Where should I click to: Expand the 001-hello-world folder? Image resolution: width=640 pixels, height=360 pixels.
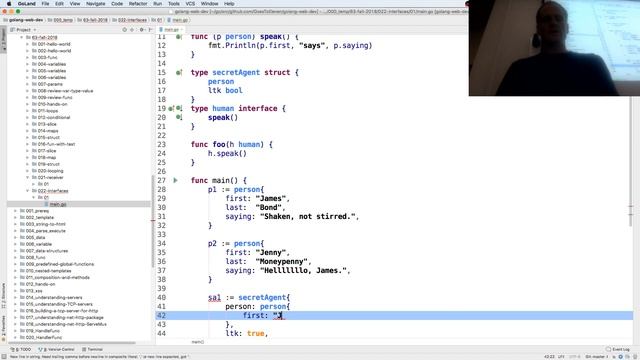pos(28,44)
